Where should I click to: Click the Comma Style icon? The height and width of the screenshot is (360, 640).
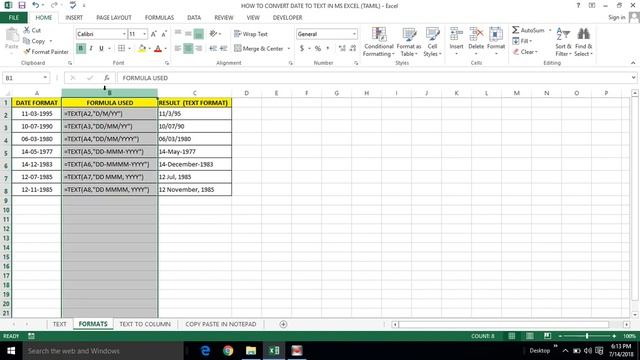click(328, 49)
